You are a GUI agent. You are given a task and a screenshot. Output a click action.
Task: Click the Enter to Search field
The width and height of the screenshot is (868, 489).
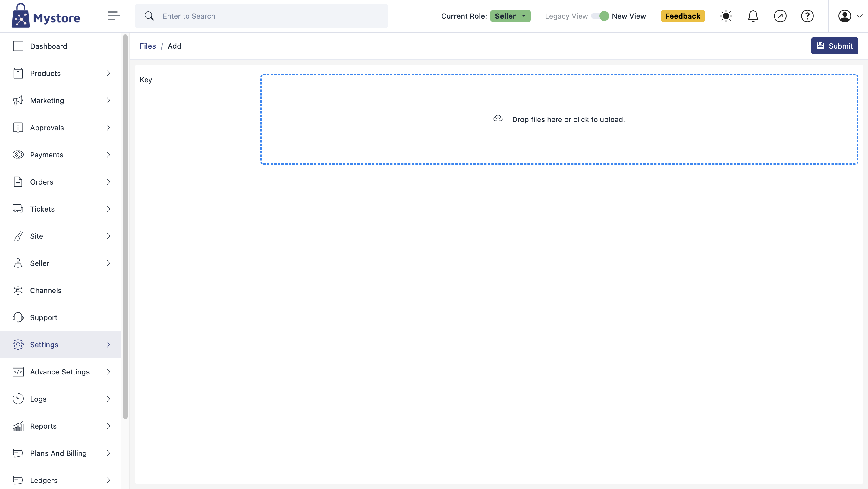pyautogui.click(x=262, y=16)
